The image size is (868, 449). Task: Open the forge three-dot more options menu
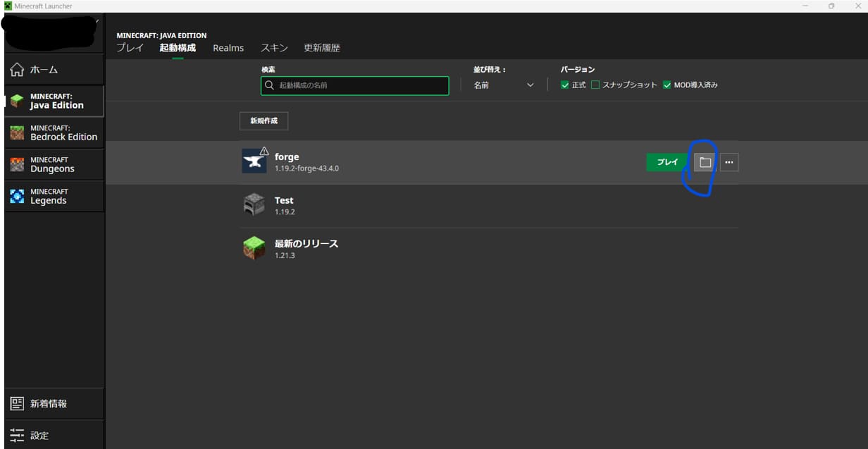(x=729, y=163)
